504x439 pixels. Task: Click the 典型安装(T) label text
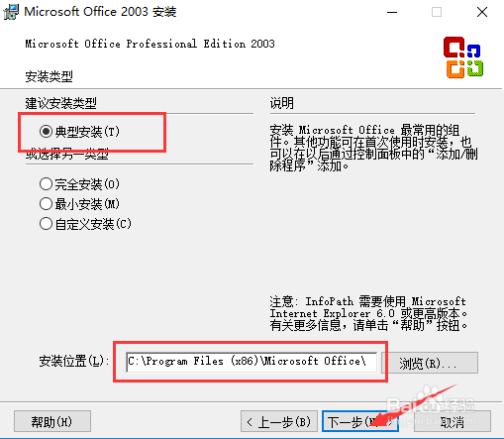tap(87, 132)
